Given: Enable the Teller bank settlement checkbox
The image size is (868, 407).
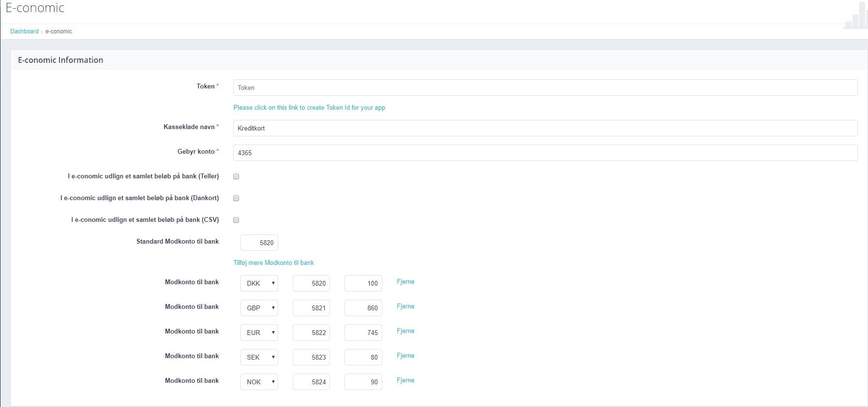Looking at the screenshot, I should [x=236, y=176].
